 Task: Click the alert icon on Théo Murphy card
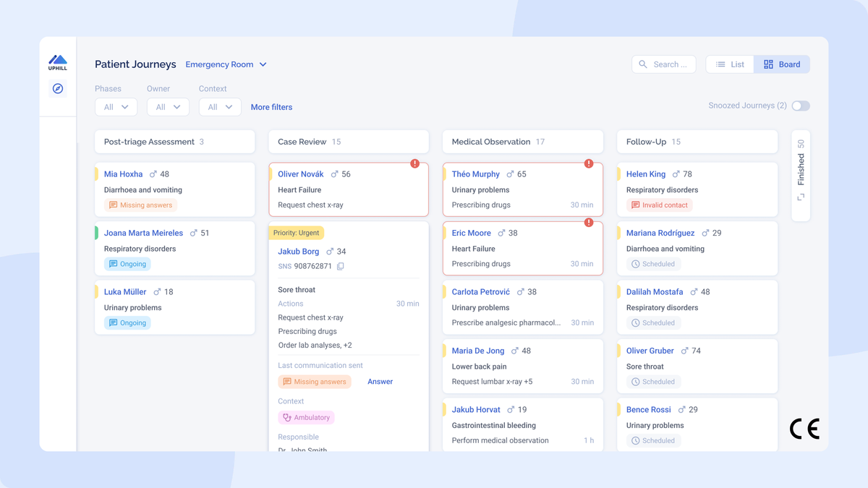point(589,163)
